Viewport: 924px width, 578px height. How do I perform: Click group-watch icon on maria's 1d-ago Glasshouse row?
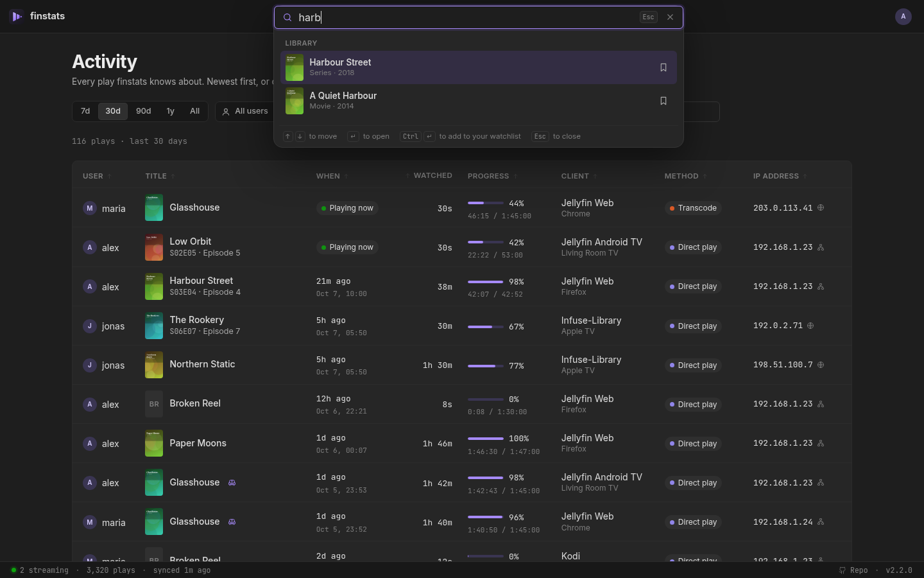click(232, 521)
